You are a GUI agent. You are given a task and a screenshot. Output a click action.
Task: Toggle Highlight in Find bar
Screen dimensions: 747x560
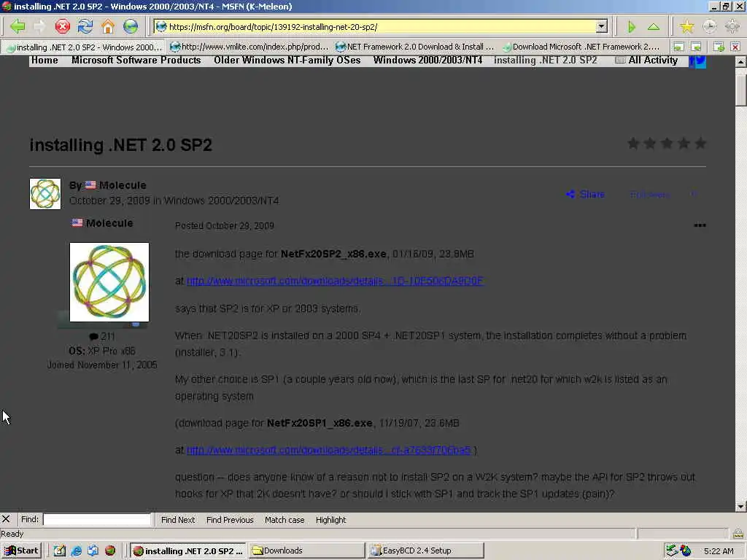point(330,519)
